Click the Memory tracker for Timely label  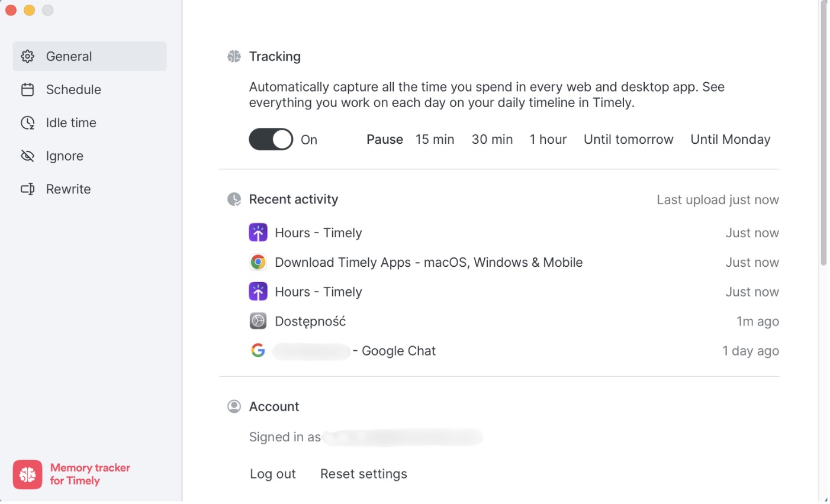click(90, 474)
